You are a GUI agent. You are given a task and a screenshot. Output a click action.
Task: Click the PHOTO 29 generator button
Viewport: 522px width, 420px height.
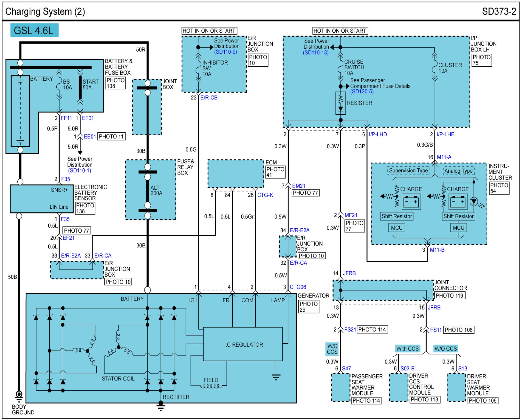click(309, 307)
